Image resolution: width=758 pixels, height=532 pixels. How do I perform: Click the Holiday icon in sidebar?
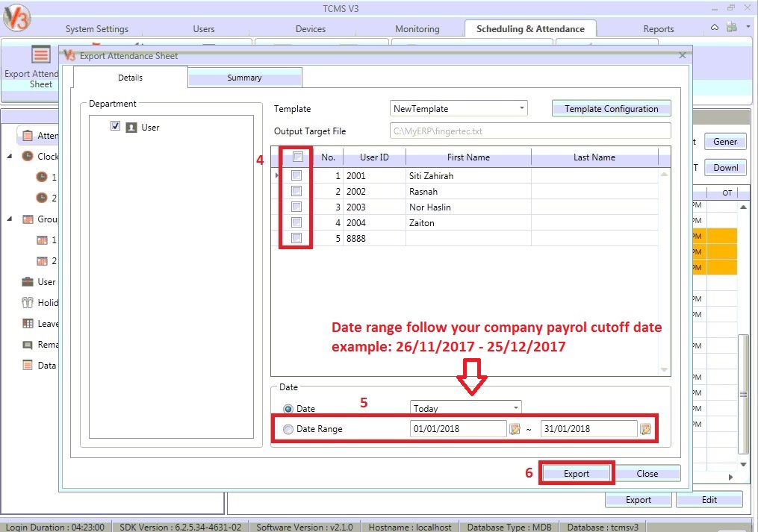[x=28, y=303]
